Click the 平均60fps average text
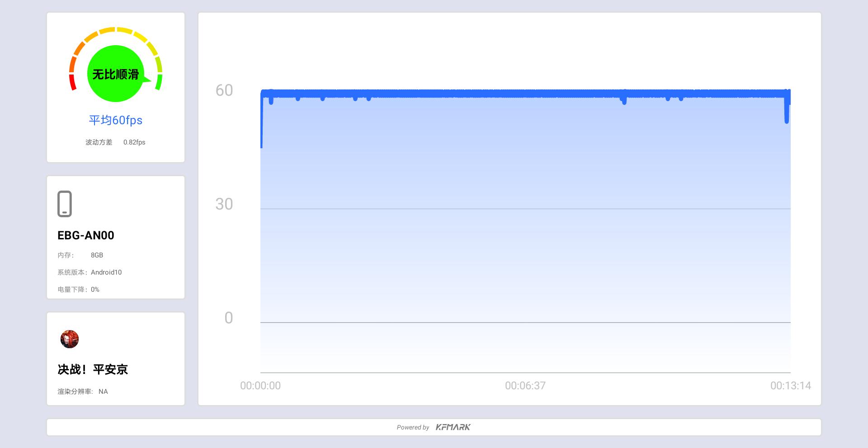Screen dimensions: 868x448 point(116,120)
